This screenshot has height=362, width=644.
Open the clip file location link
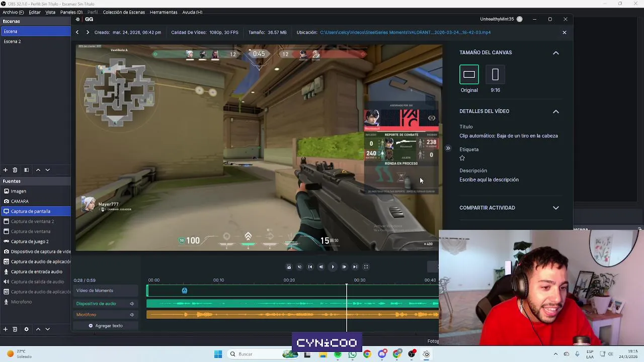point(405,32)
